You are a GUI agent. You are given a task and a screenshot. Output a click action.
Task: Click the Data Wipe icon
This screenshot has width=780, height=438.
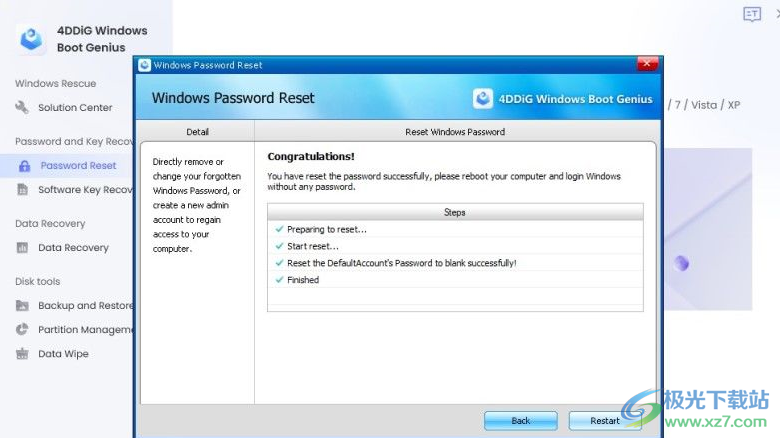[22, 353]
